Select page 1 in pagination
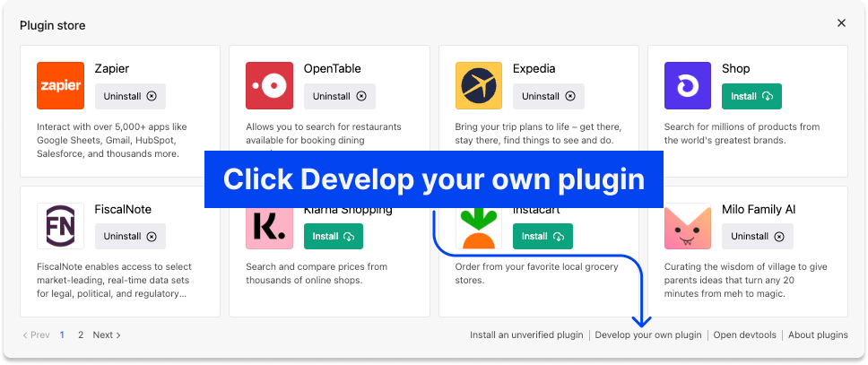This screenshot has height=365, width=868. (x=62, y=335)
